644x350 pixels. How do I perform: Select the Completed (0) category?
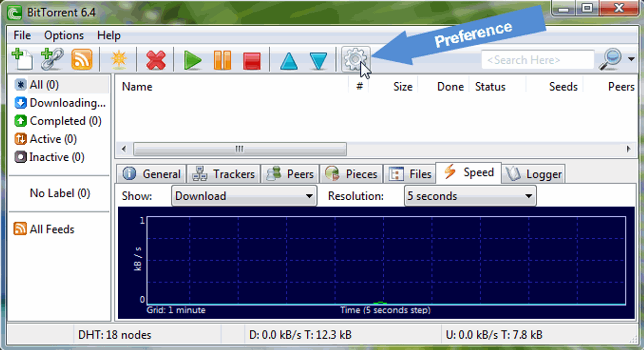coord(59,121)
